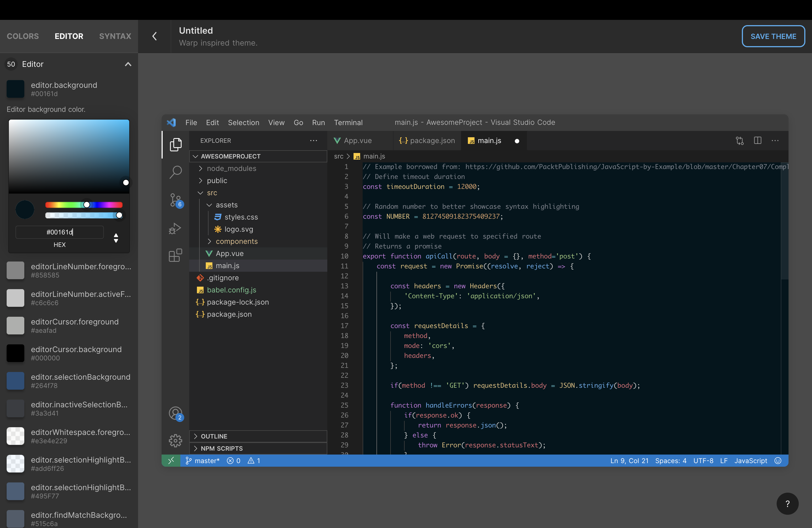
Task: Expand the OUTLINE panel
Action: 214,436
